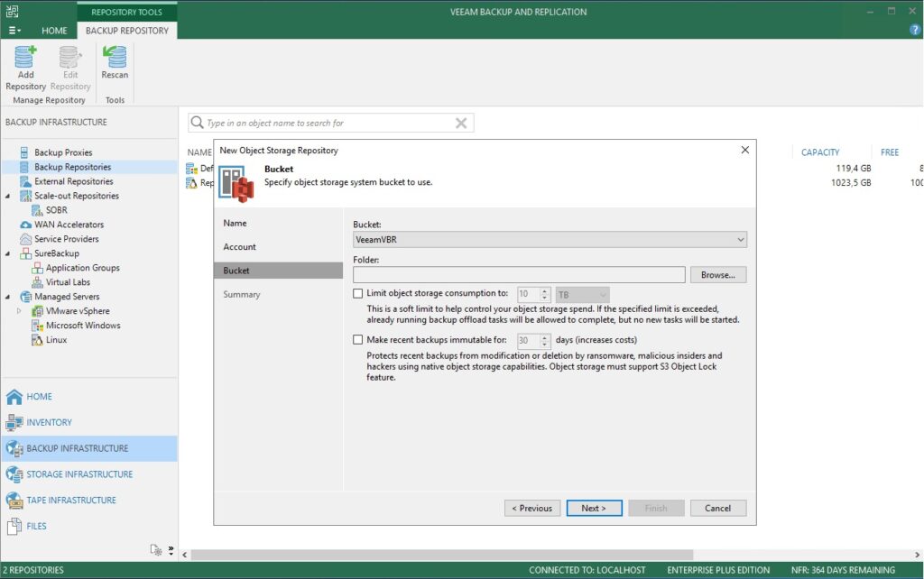The image size is (924, 579).
Task: Switch to the Home ribbon tab
Action: point(54,31)
